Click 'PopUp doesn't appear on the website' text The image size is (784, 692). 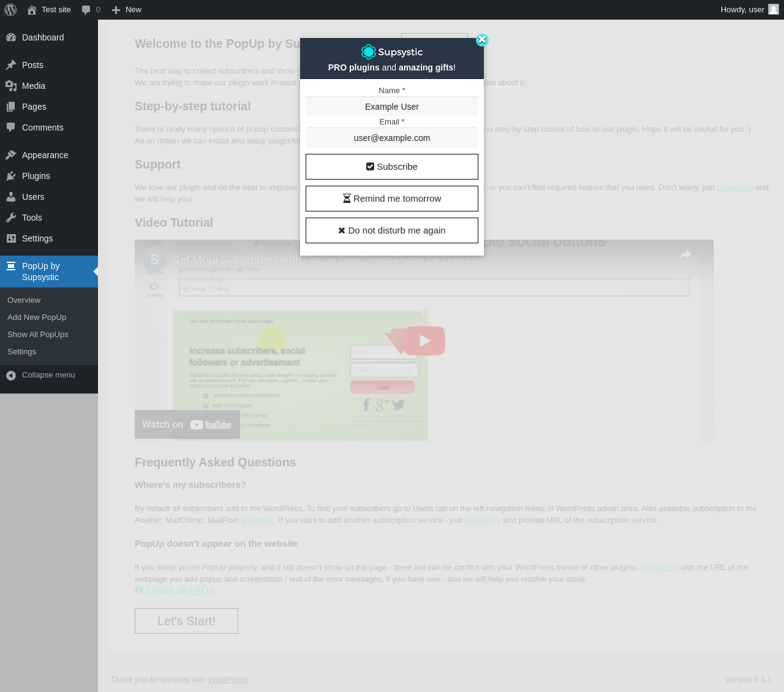click(216, 544)
